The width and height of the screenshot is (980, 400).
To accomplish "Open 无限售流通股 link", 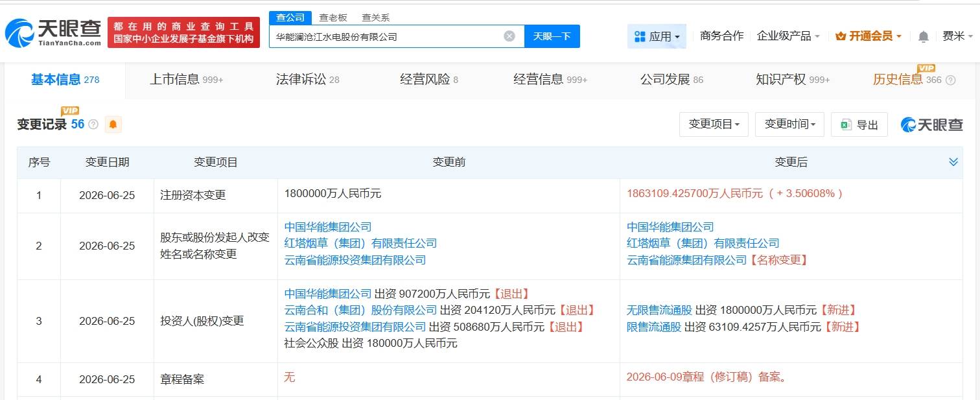I will (659, 311).
